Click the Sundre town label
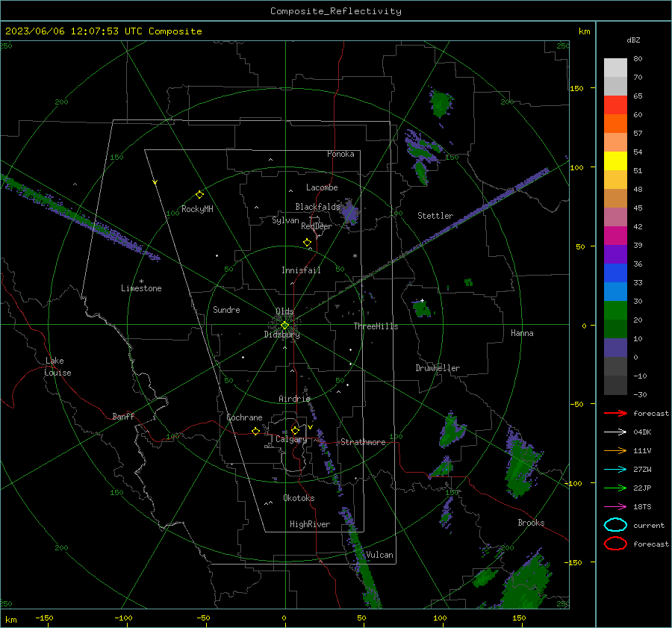The width and height of the screenshot is (672, 628). coord(226,310)
